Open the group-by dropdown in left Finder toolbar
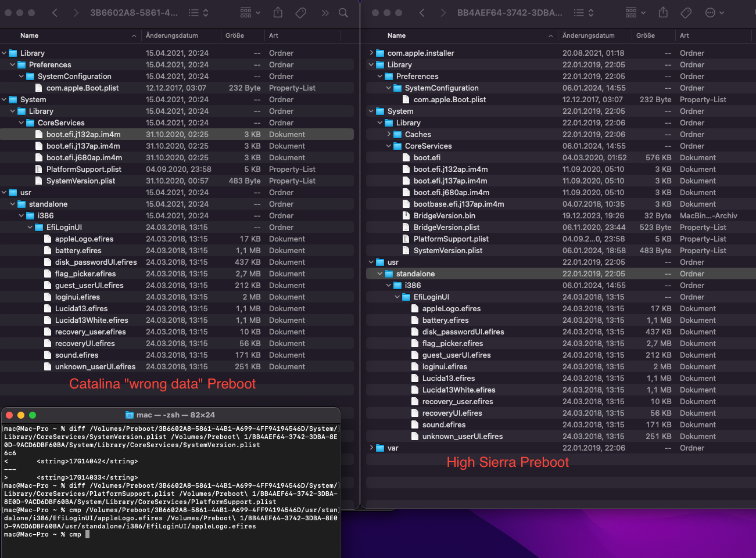The image size is (756, 558). (250, 13)
